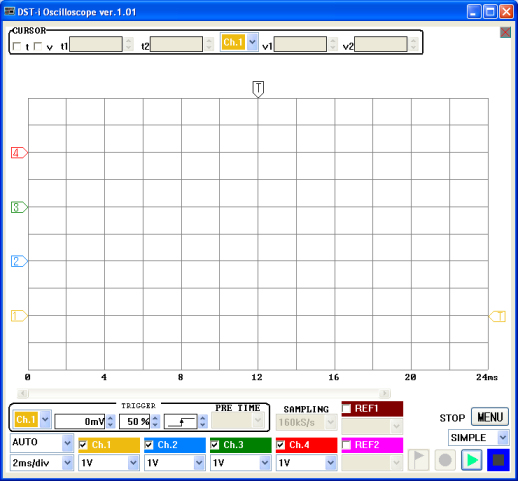518x481 pixels.
Task: Click the blue channel 2 level marker
Action: click(x=19, y=261)
